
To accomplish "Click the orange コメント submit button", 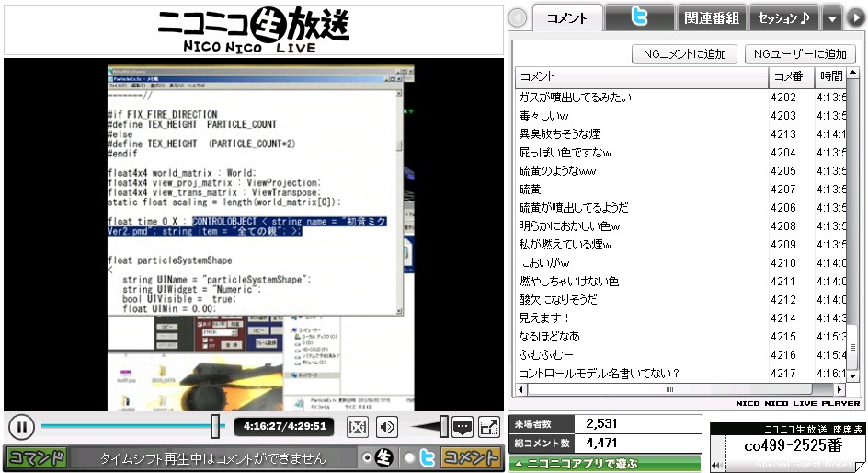I will (x=470, y=458).
